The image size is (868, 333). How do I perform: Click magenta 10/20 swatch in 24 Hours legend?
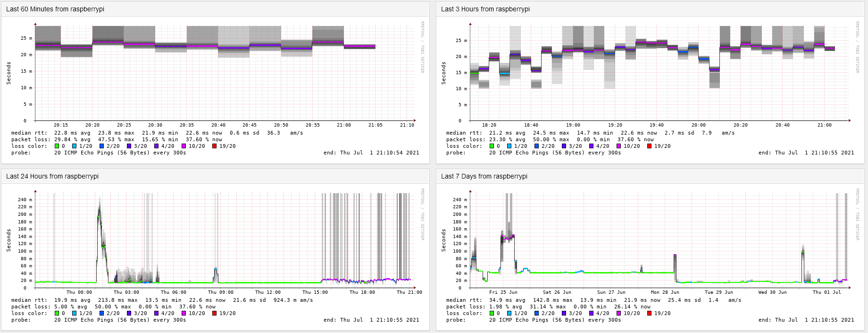pos(184,314)
